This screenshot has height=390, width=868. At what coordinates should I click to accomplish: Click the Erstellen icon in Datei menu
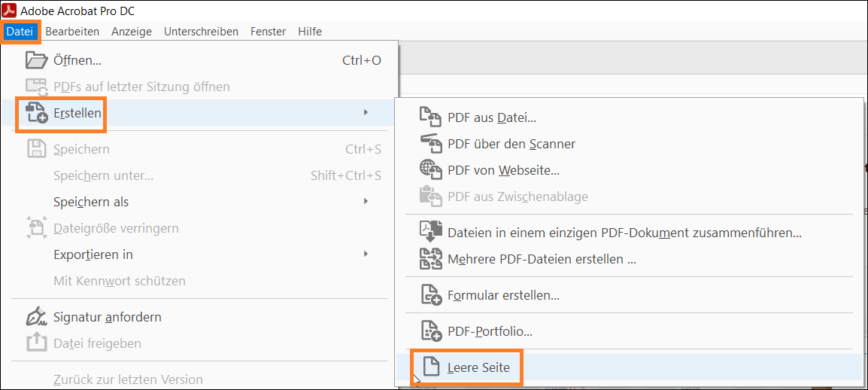[37, 113]
